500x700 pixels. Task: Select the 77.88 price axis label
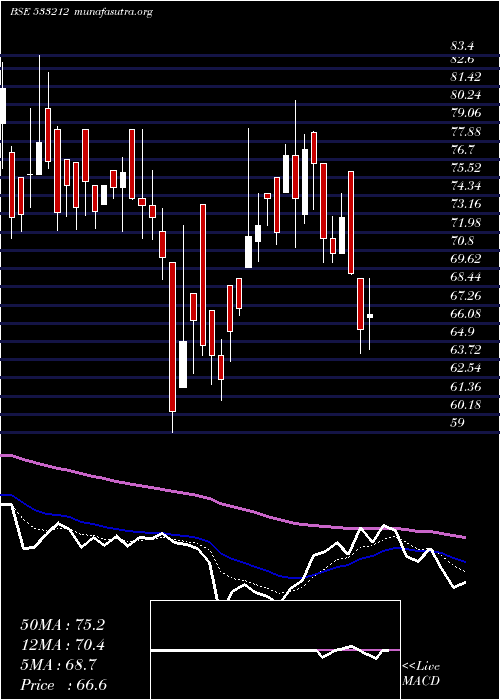(x=466, y=132)
